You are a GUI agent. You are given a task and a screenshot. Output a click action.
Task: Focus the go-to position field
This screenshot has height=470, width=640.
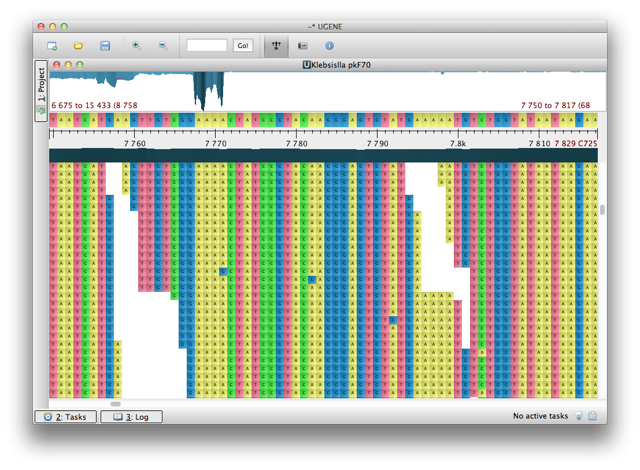pyautogui.click(x=207, y=45)
